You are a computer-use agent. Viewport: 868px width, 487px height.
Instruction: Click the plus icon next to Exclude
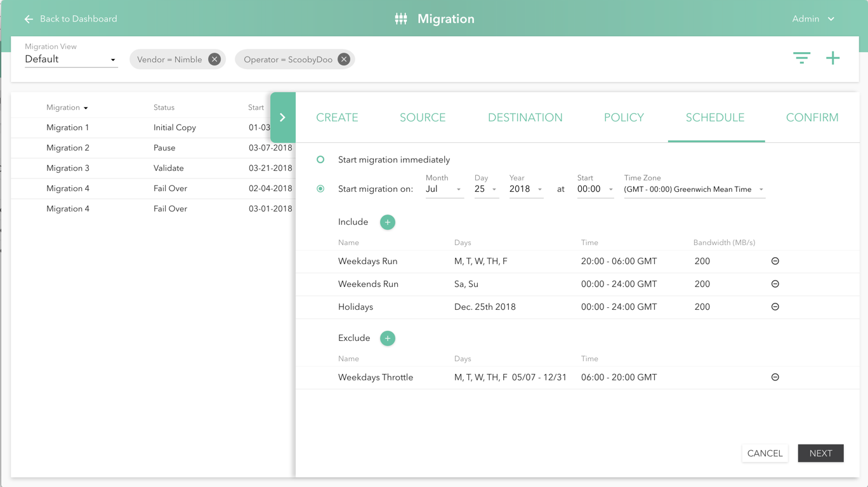[x=388, y=338]
